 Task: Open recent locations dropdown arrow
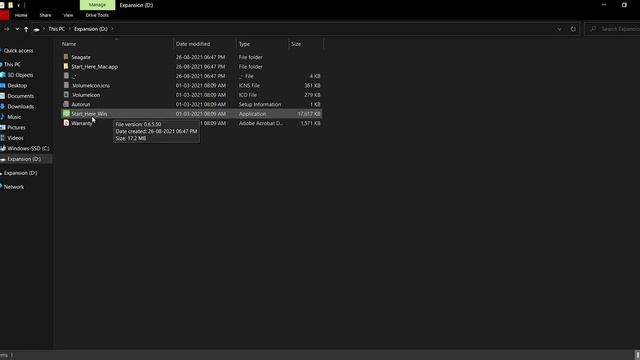[17, 29]
